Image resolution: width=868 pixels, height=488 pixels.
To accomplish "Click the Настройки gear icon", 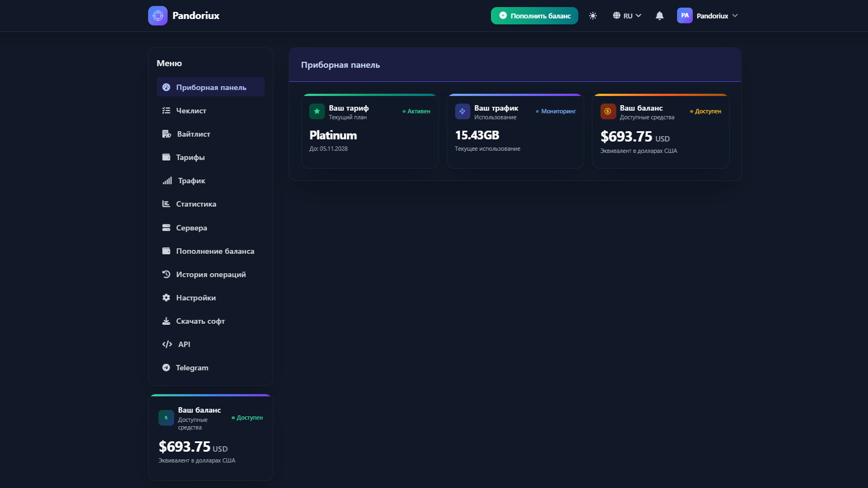I will tap(167, 298).
